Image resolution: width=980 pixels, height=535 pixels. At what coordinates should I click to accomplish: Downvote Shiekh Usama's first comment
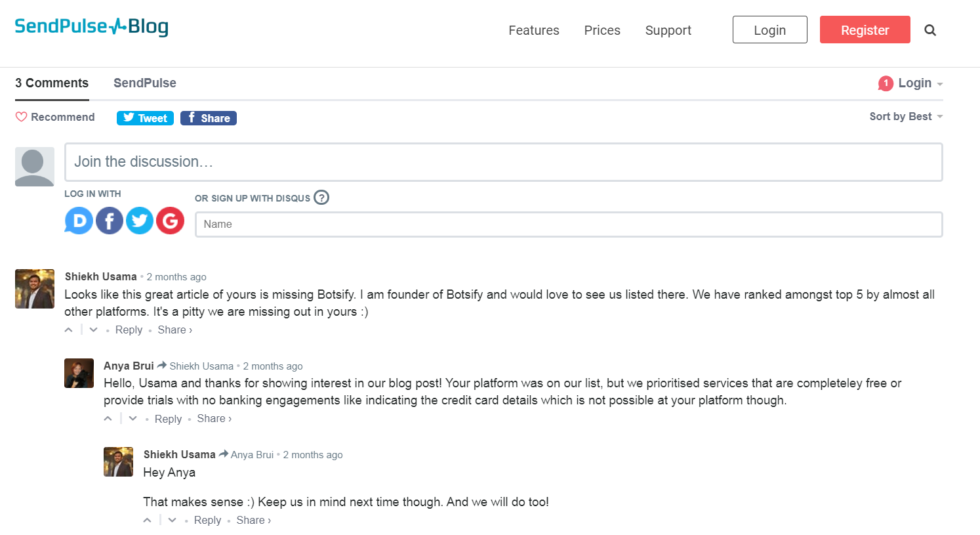(94, 330)
